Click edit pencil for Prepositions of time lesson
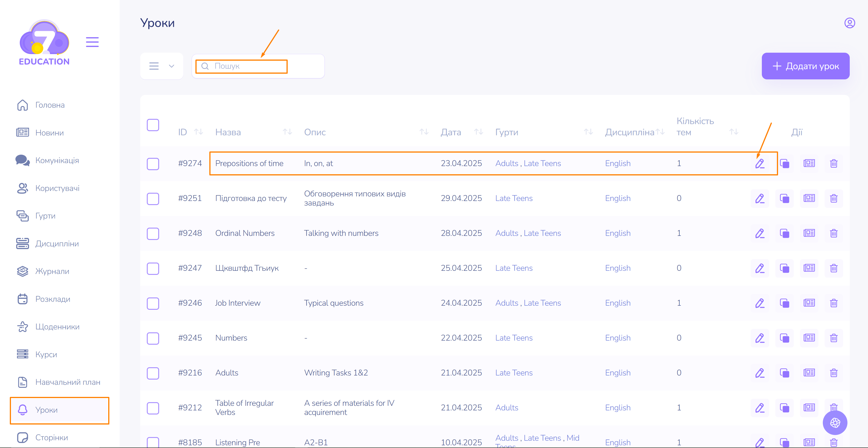Image resolution: width=868 pixels, height=448 pixels. (760, 164)
